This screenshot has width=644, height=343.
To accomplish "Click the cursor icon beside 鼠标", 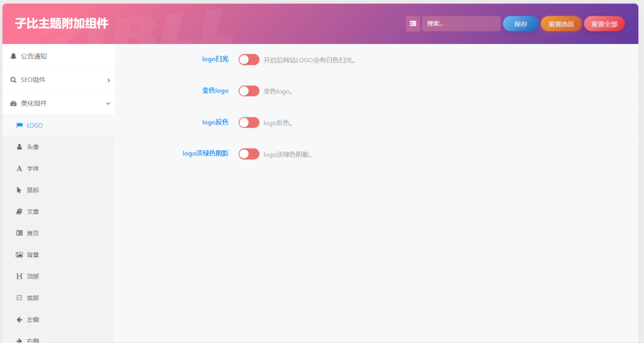I will [19, 190].
